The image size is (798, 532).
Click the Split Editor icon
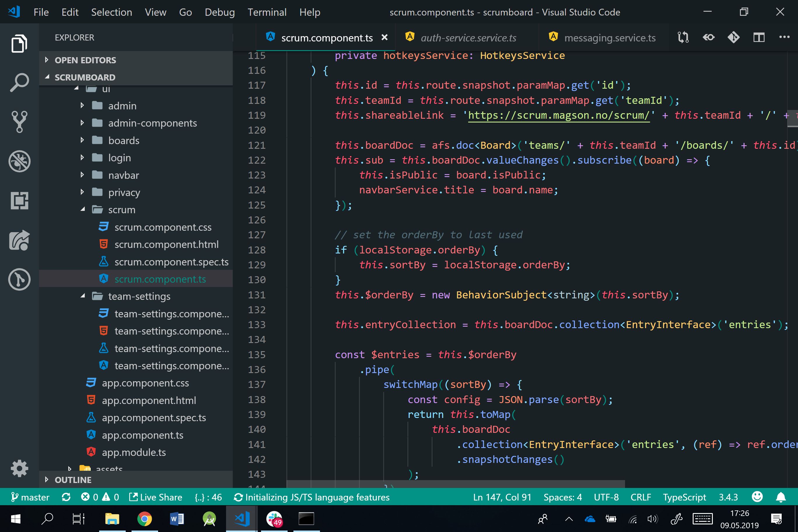[x=759, y=37]
